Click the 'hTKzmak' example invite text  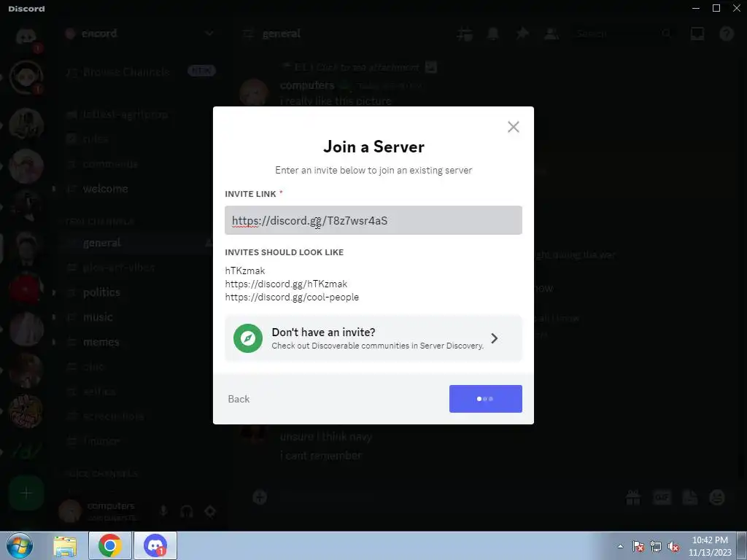(x=245, y=271)
